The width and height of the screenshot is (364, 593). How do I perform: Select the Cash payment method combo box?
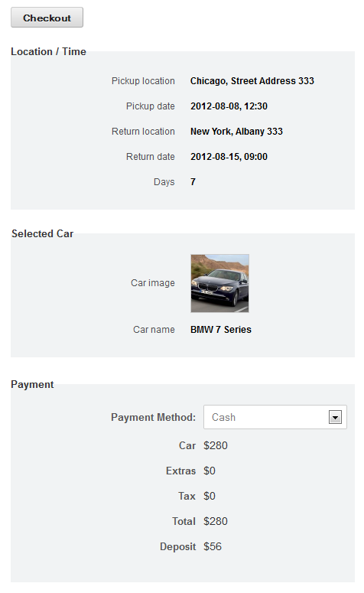click(x=275, y=417)
